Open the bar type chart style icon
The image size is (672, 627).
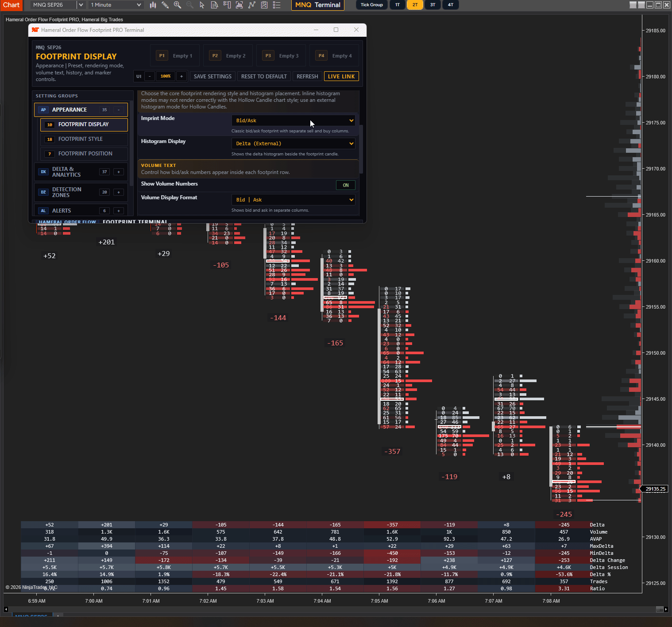tap(153, 5)
